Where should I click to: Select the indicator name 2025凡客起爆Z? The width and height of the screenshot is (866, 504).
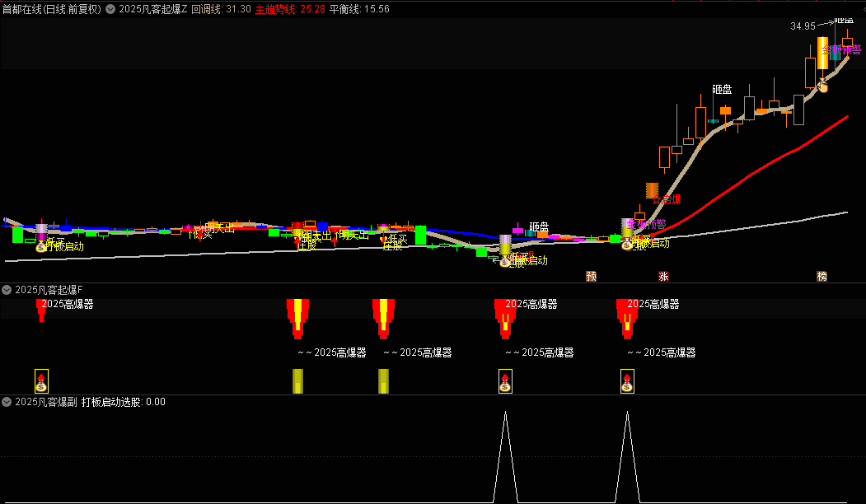(x=153, y=9)
